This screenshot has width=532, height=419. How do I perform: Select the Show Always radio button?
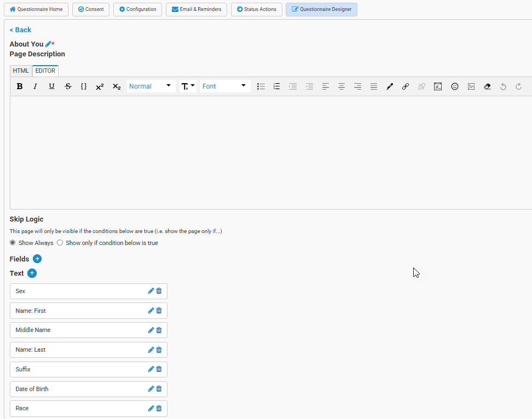[13, 243]
